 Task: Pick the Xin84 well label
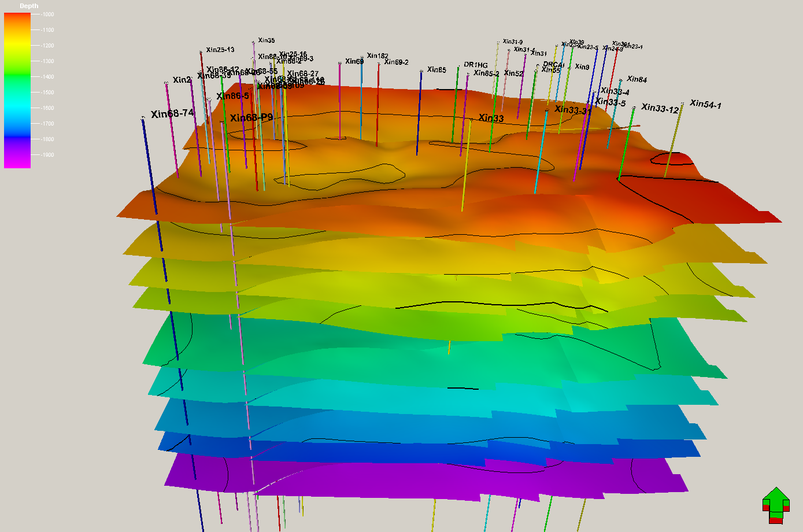point(637,79)
